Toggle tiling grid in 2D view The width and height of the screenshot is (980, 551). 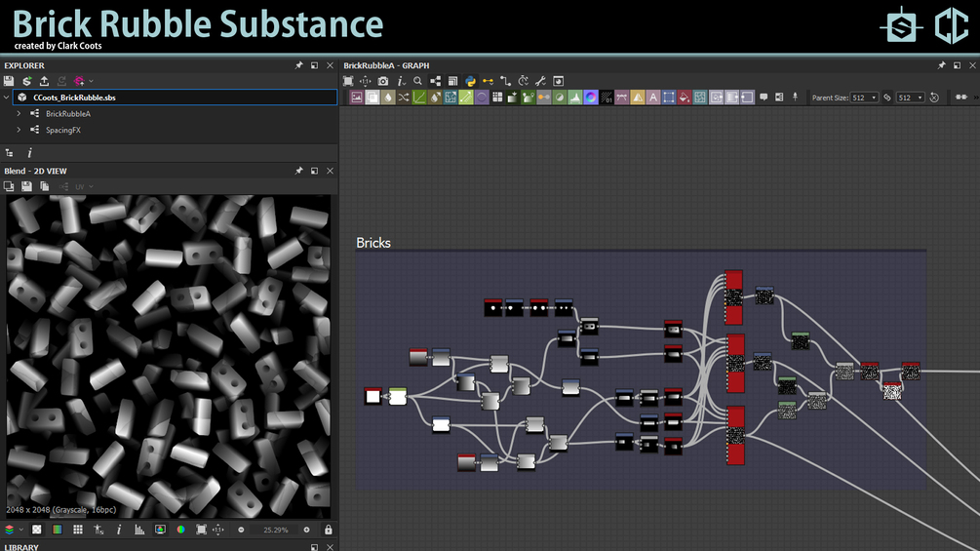(x=77, y=530)
